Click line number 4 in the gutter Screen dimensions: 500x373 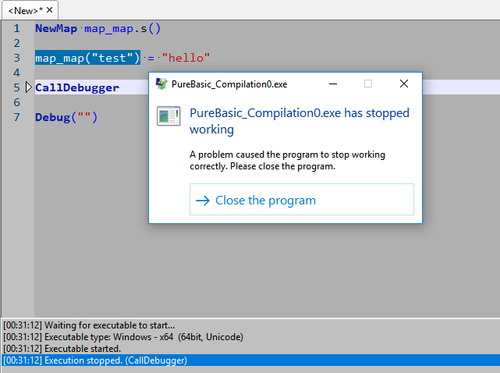click(17, 73)
